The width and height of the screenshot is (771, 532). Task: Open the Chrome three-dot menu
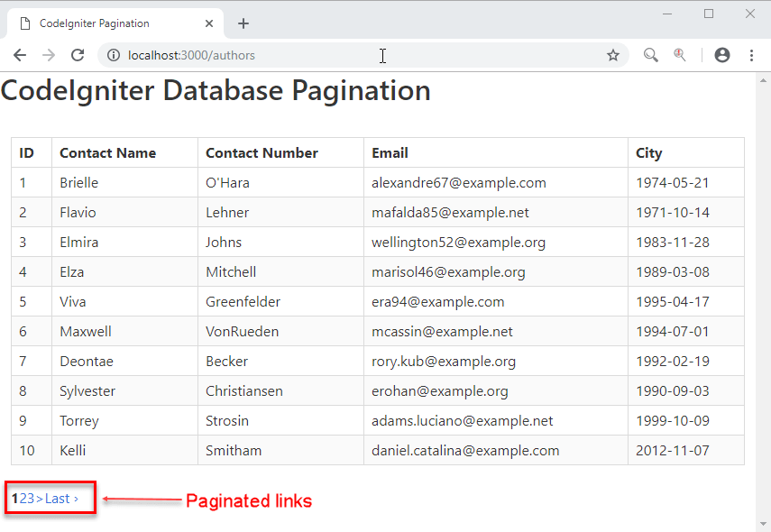pos(751,56)
